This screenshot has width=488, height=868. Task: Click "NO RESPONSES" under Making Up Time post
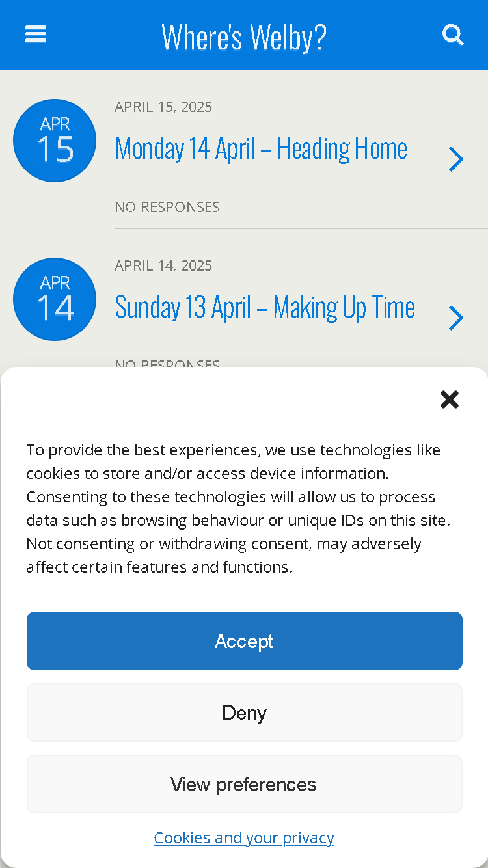coord(167,363)
